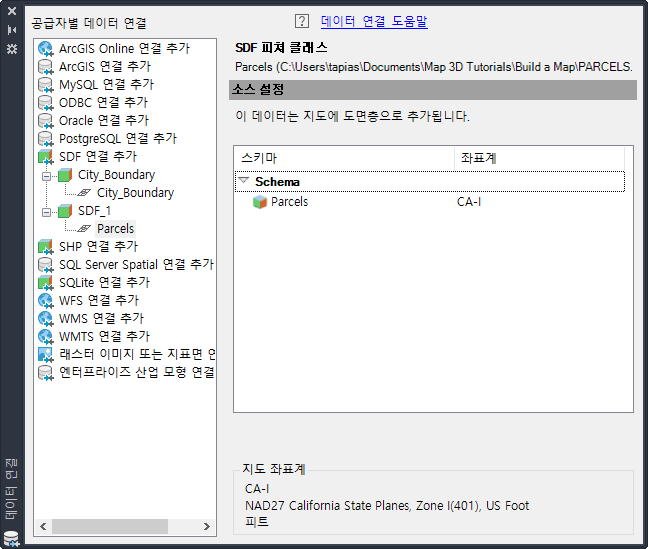
Task: Click the data connect icon at sidebar bottom
Action: [11, 539]
